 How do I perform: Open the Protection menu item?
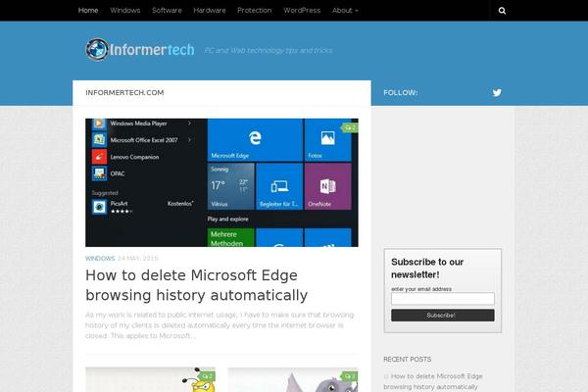(255, 11)
